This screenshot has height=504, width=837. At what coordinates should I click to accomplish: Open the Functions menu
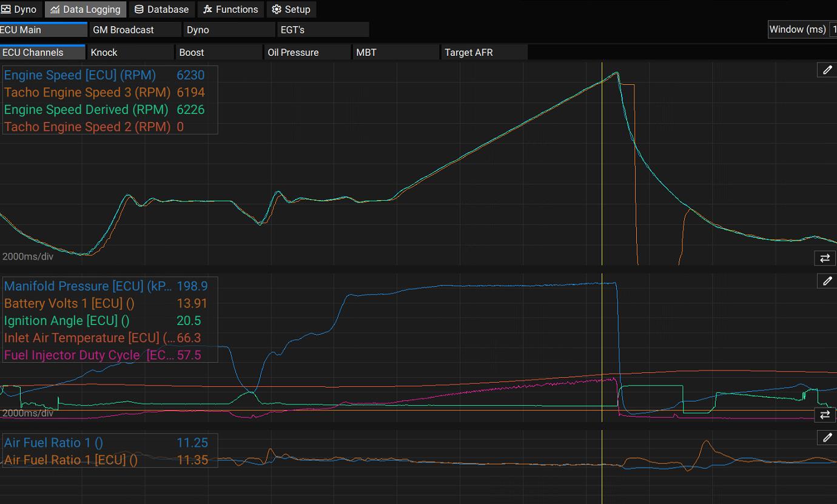pos(230,9)
